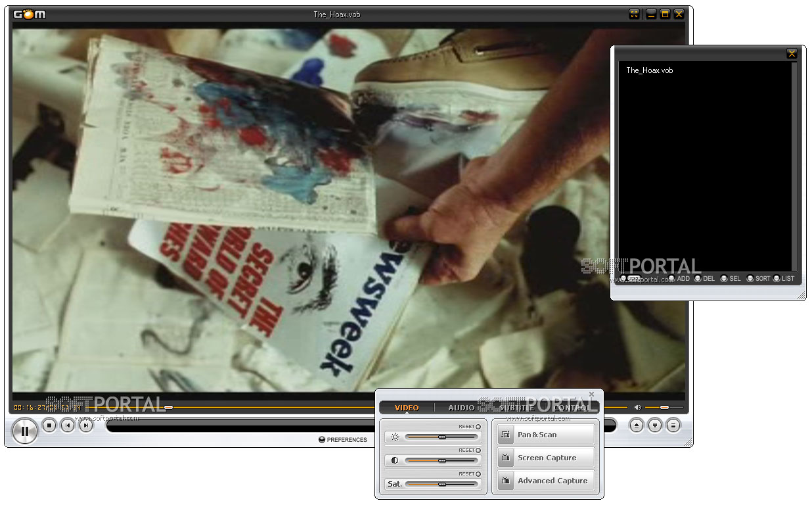Click the speaker mute icon
812x507 pixels.
(637, 408)
